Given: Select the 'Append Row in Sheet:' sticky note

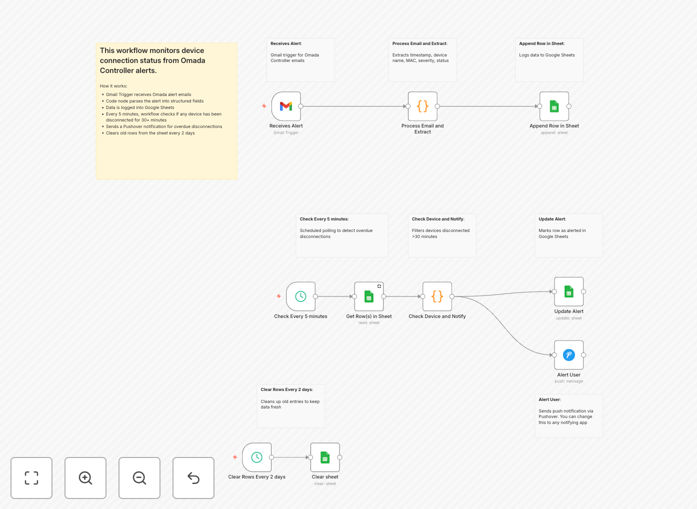Looking at the screenshot, I should (x=549, y=60).
